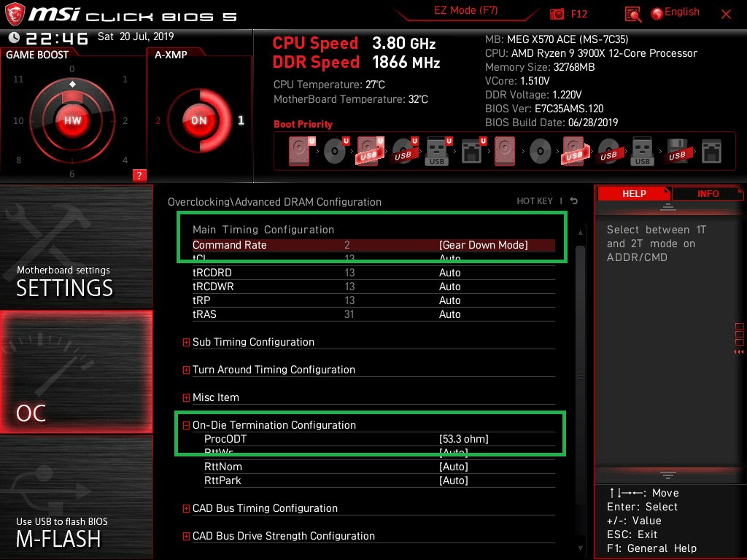Select the USB floppy boot icon

coord(677,151)
